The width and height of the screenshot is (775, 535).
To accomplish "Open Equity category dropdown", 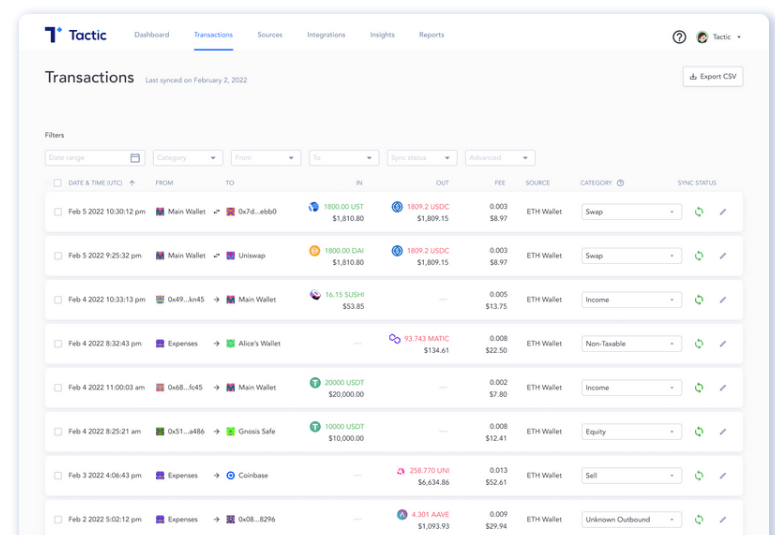I will tap(632, 432).
